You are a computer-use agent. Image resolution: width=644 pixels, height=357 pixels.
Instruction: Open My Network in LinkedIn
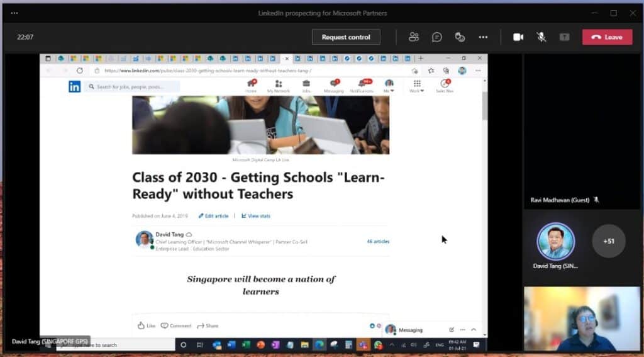click(x=278, y=86)
